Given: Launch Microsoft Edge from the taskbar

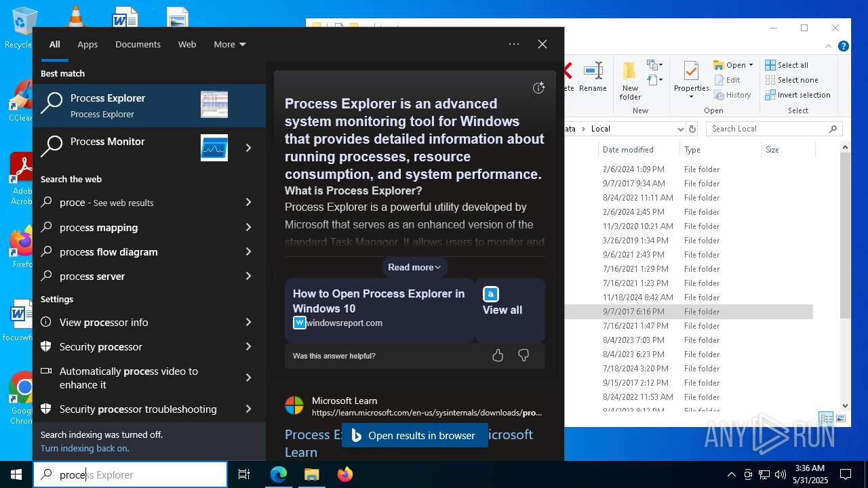Looking at the screenshot, I should (279, 474).
